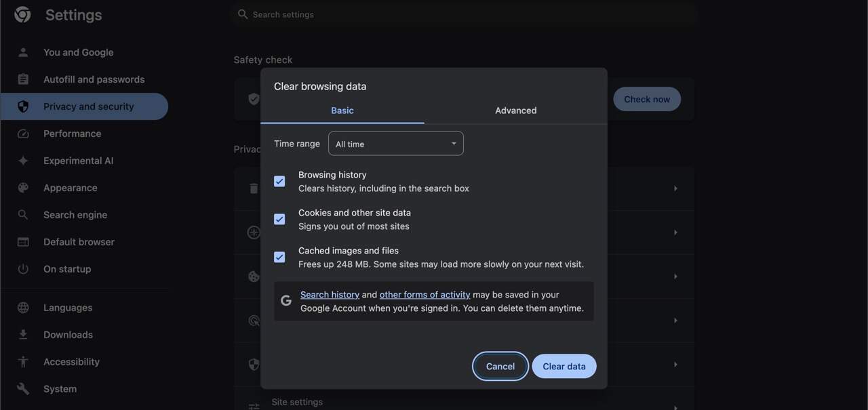The height and width of the screenshot is (410, 868).
Task: Click the Experimental AI sparkle icon
Action: [x=23, y=161]
